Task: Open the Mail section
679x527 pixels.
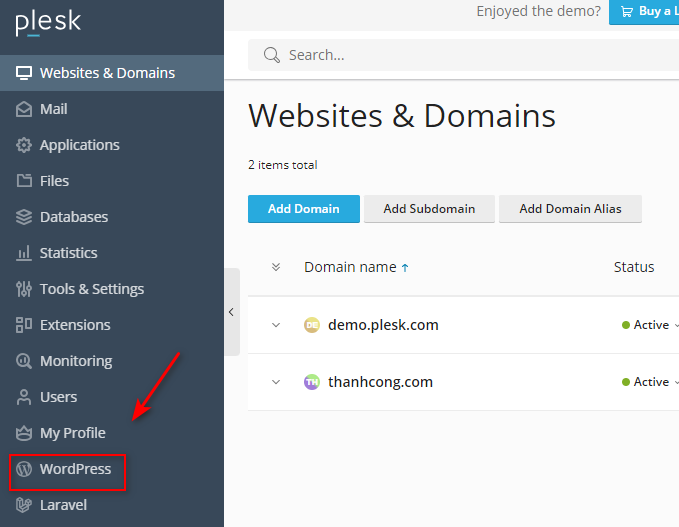Action: [x=112, y=109]
